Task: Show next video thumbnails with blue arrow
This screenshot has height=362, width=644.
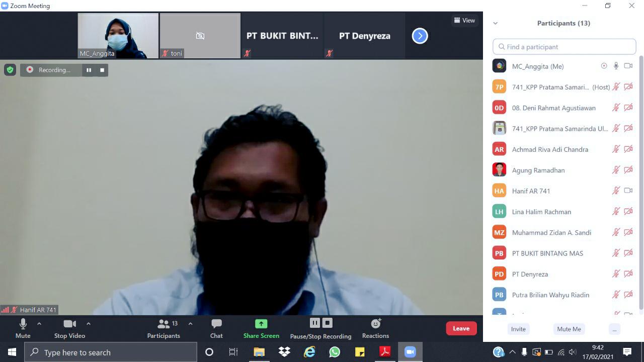Action: 420,36
